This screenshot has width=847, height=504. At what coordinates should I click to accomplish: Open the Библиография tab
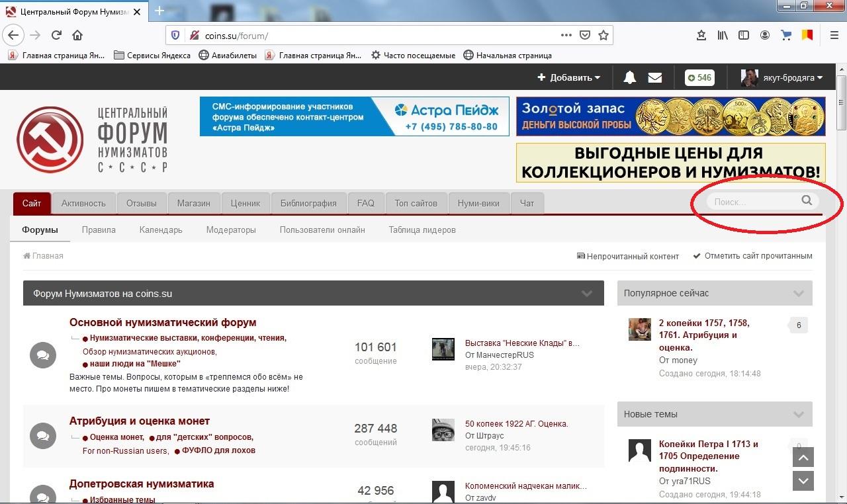click(x=308, y=203)
